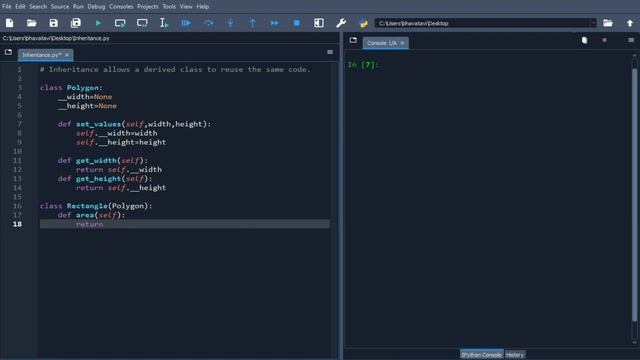This screenshot has width=640, height=360.
Task: Open console pane options menu
Action: 631,40
